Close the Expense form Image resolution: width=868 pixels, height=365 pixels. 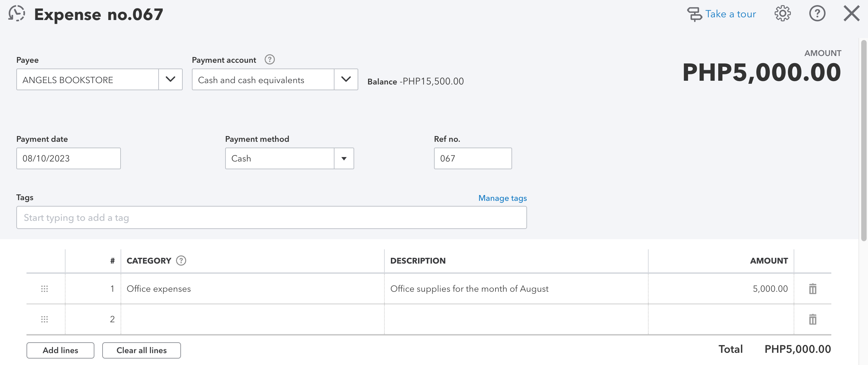(851, 14)
